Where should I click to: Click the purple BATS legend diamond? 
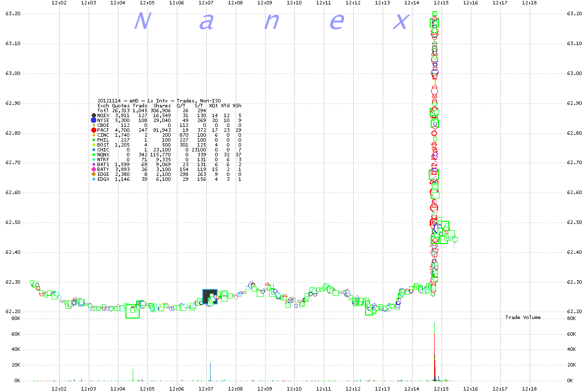[x=93, y=164]
